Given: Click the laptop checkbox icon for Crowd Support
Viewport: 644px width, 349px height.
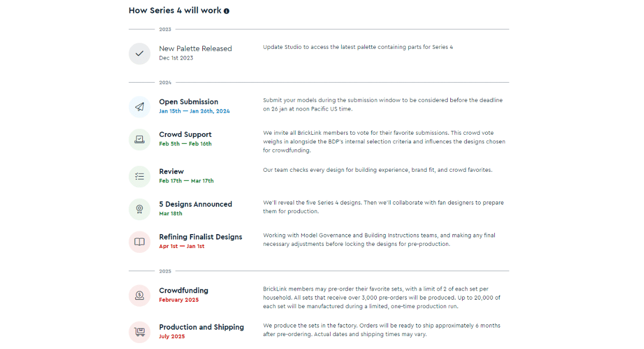Looking at the screenshot, I should [x=140, y=140].
